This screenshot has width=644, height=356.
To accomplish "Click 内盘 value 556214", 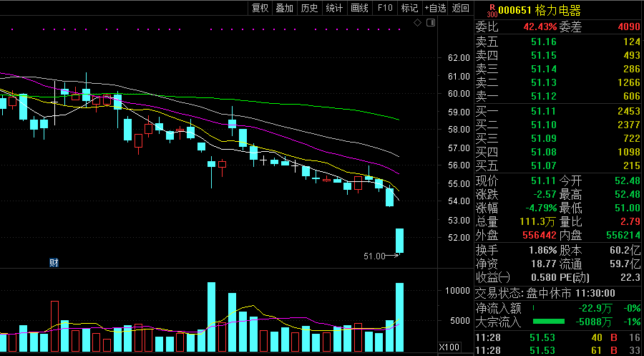I will [623, 235].
